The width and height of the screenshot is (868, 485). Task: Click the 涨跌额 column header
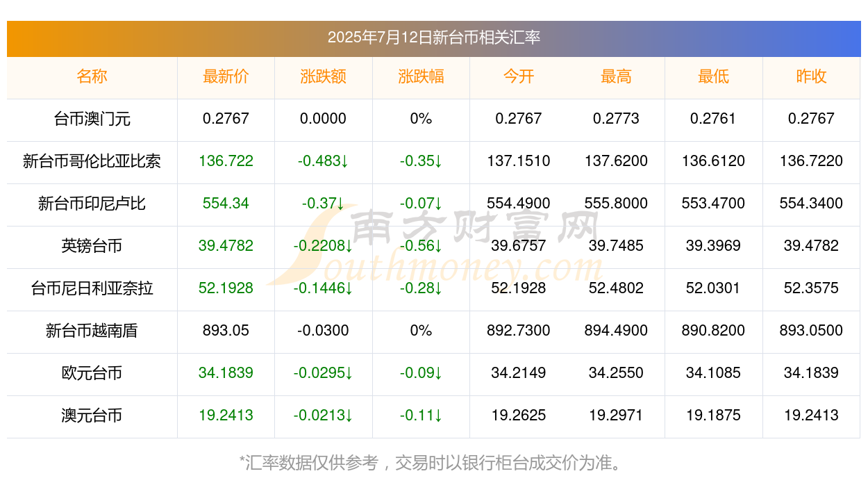coord(324,76)
